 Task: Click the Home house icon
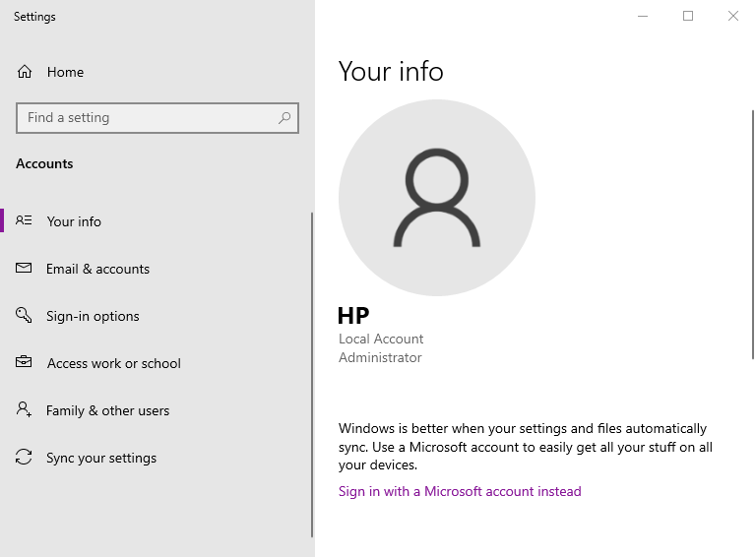[x=25, y=72]
